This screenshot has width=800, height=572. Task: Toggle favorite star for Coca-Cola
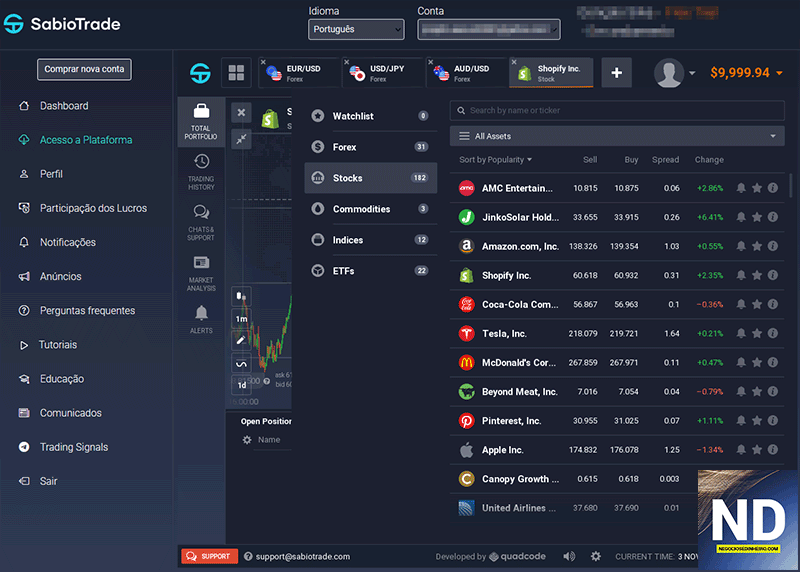tap(757, 304)
